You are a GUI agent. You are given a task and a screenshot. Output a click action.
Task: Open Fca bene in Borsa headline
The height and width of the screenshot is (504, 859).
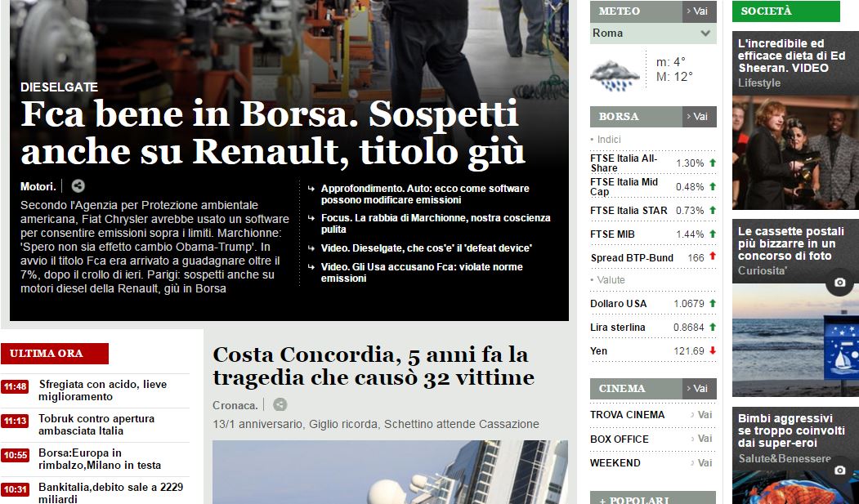tap(273, 133)
